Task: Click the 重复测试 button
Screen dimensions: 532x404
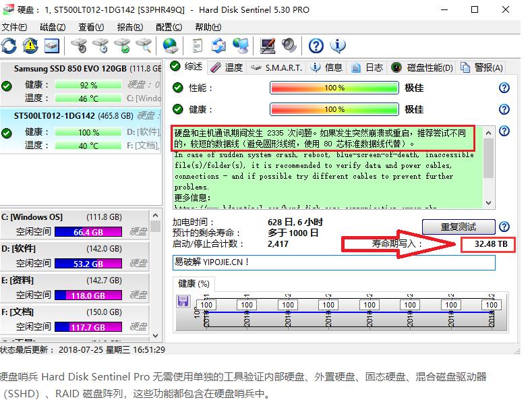Action: point(459,227)
